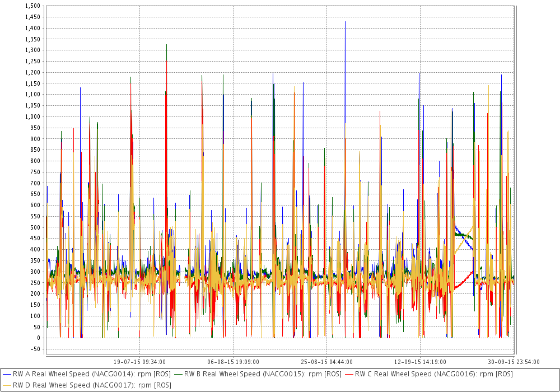
Task: Click the RW D Real Wheel Speed legend entry
Action: point(87,385)
